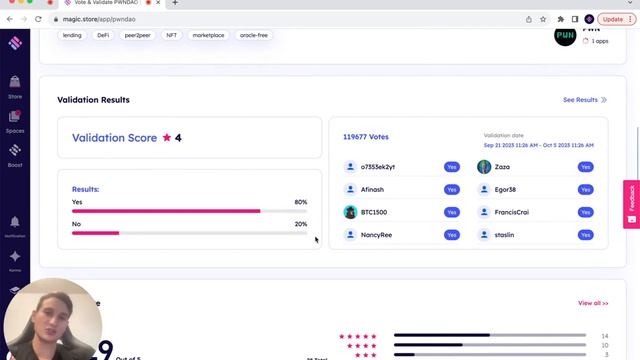Click Afinash user avatar icon
This screenshot has width=640, height=360.
coord(350,189)
